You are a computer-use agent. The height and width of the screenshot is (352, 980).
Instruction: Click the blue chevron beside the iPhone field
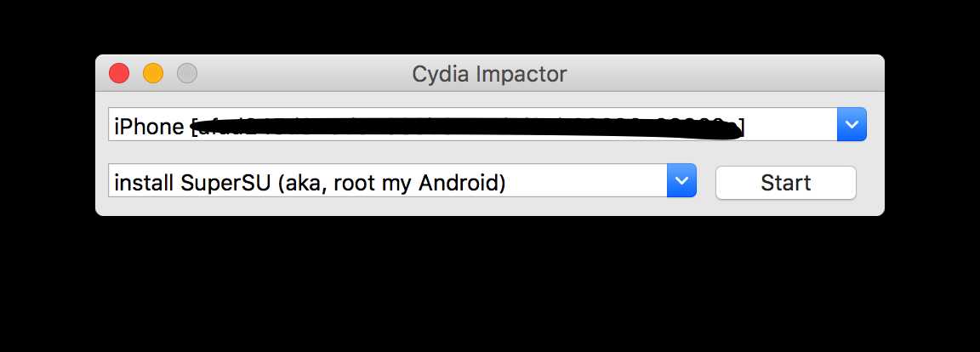852,125
